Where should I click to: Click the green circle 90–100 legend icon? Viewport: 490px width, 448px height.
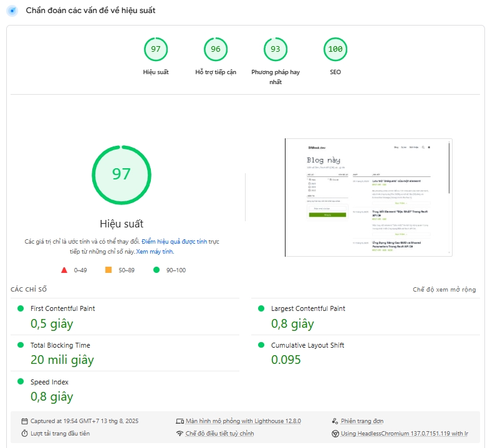pyautogui.click(x=156, y=270)
